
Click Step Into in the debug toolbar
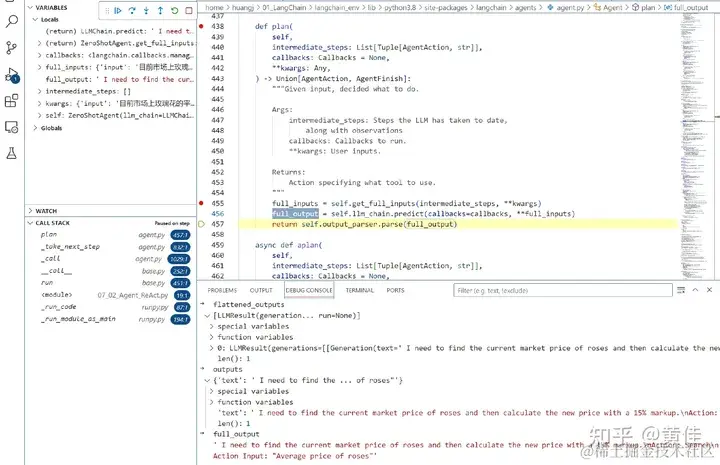(x=146, y=11)
